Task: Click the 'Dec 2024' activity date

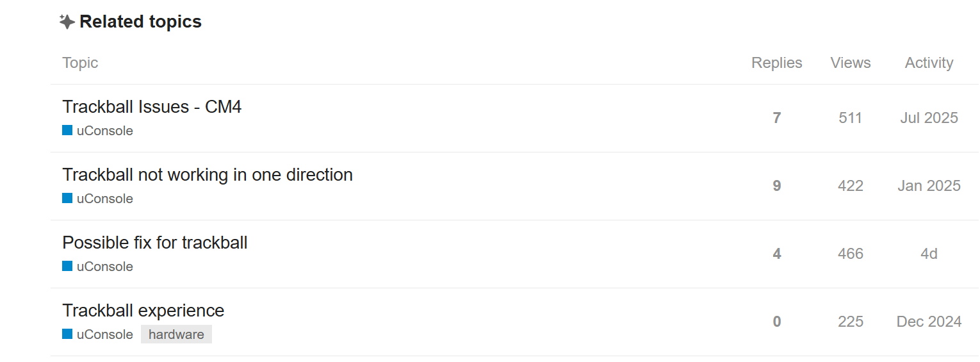Action: point(929,322)
